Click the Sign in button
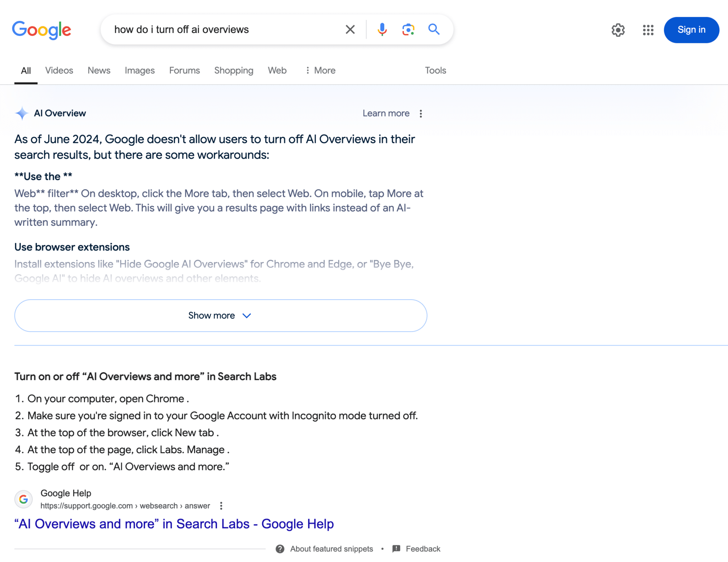This screenshot has height=562, width=728. click(x=691, y=30)
